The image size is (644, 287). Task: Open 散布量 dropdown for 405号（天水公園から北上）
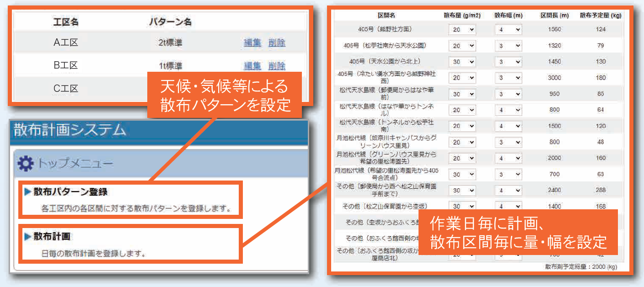coord(462,62)
